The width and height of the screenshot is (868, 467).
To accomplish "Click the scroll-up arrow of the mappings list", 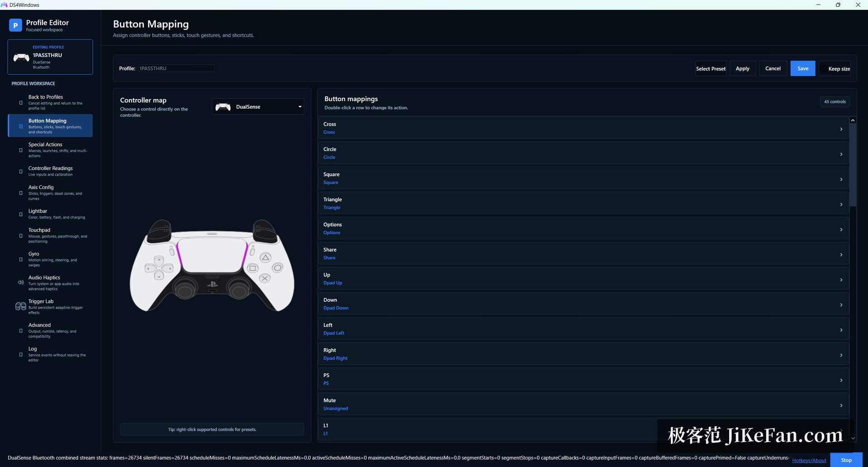I will pos(853,120).
